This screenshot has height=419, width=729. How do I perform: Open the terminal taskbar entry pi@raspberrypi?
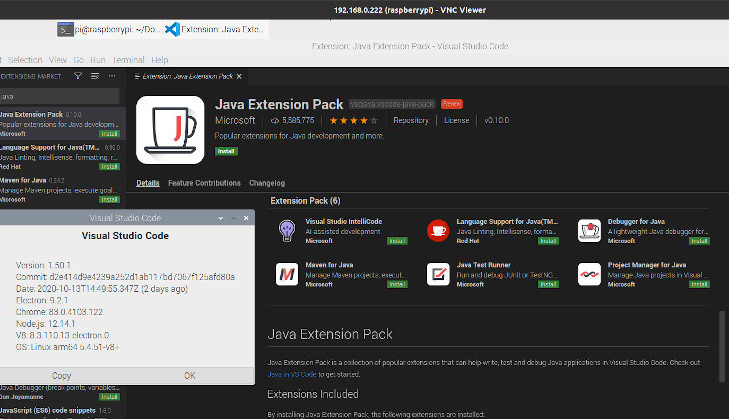pos(109,29)
